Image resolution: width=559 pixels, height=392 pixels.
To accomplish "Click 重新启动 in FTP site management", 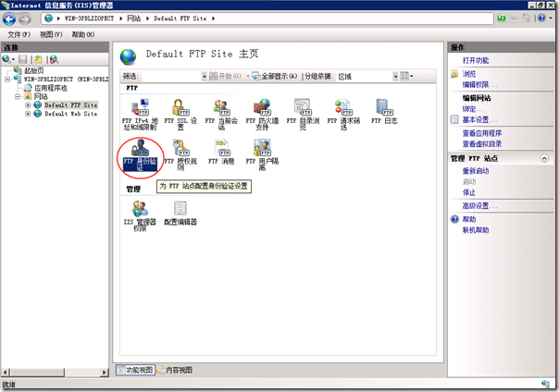I will (x=476, y=171).
